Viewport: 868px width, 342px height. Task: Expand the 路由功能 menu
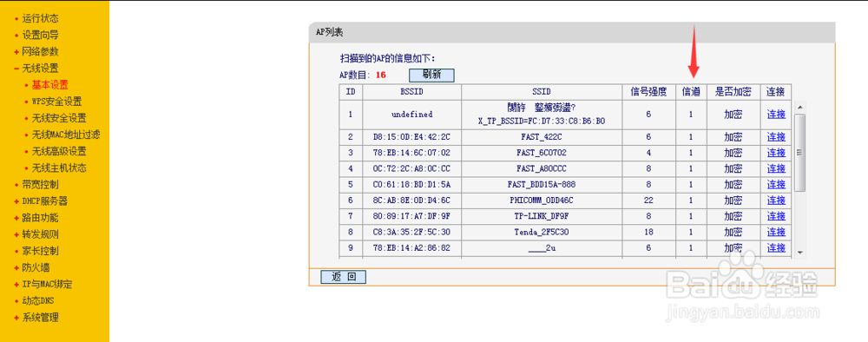tap(40, 218)
